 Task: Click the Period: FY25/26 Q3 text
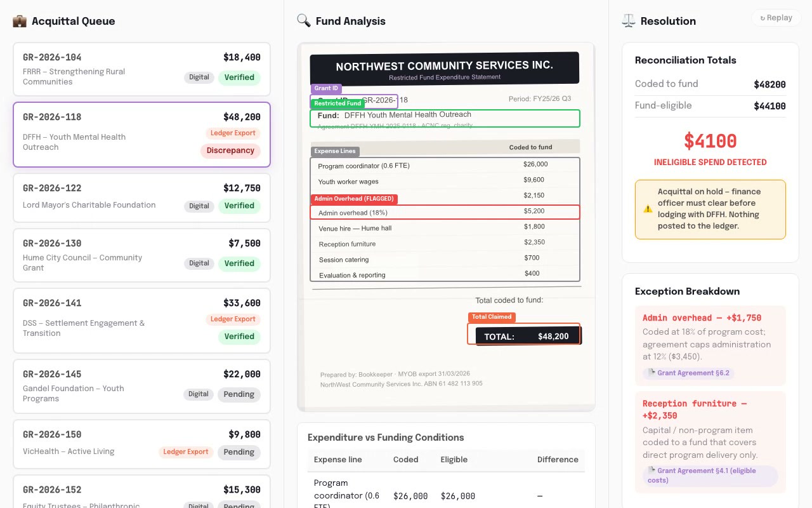tap(540, 98)
